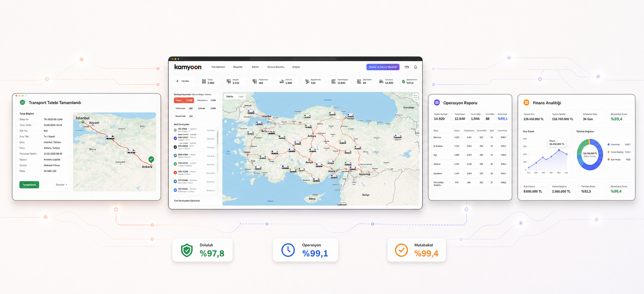
Task: Click Talep No TR-2025-05-1148 value
Action: coord(53,119)
